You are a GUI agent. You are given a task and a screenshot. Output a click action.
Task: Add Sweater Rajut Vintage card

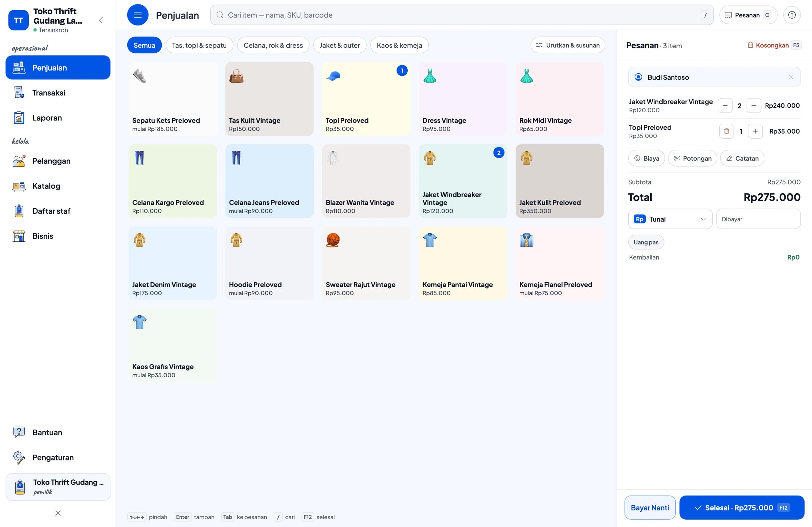366,263
